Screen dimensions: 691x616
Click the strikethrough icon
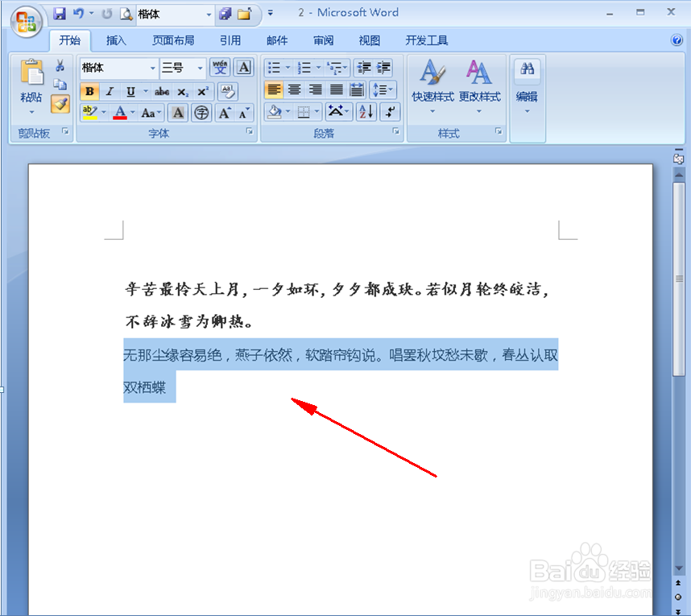point(160,91)
